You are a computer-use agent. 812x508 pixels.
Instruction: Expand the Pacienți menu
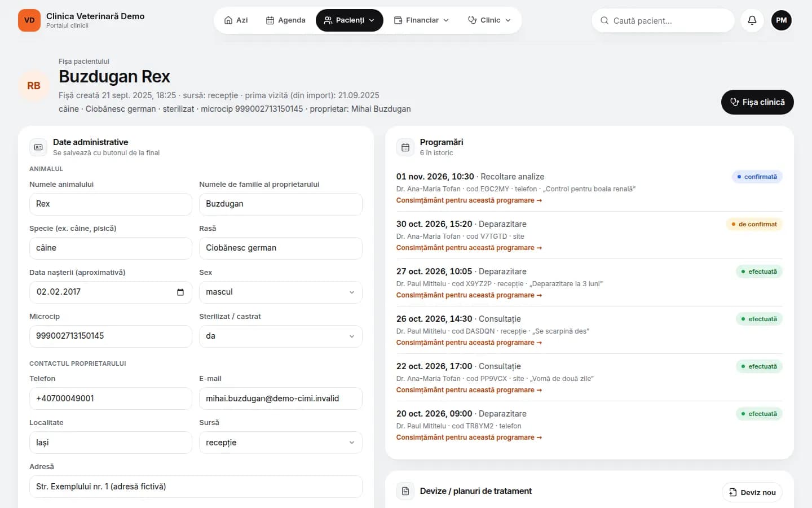[x=349, y=20]
